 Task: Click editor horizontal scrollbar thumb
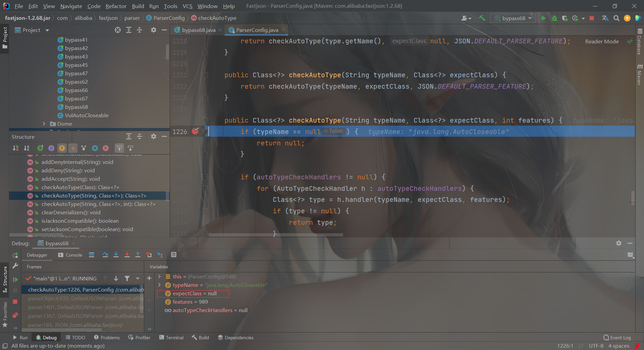coord(276,235)
